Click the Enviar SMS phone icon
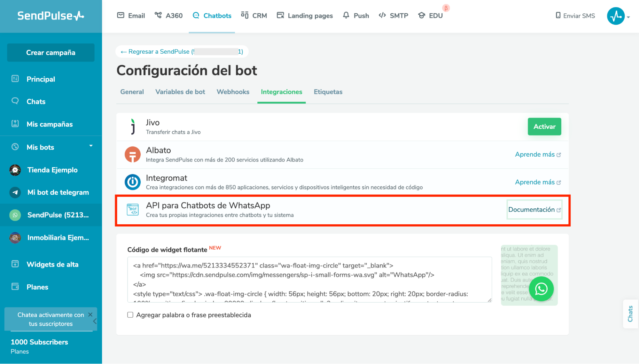Screen dimensions: 639x364 pyautogui.click(x=558, y=15)
